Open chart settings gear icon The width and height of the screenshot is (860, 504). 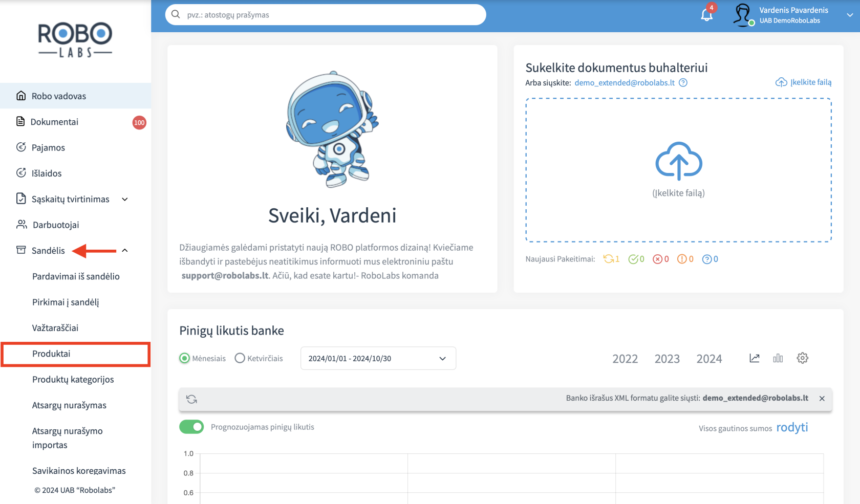(803, 358)
